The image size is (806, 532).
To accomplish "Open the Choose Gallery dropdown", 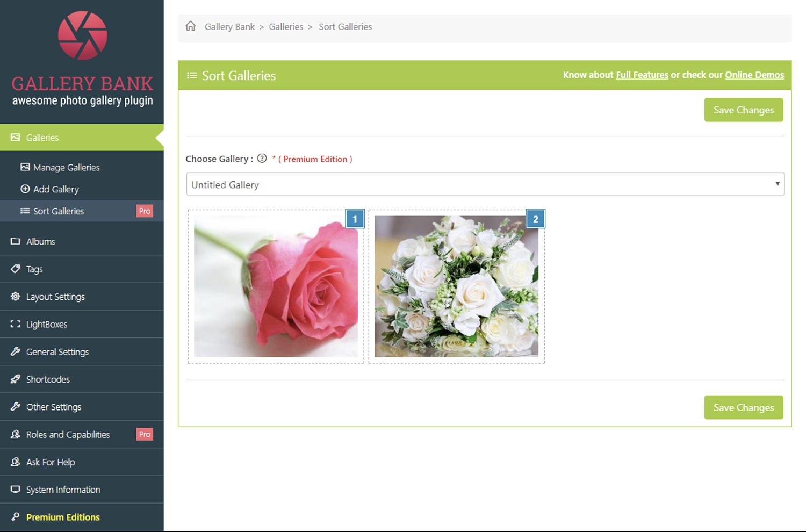I will [485, 184].
